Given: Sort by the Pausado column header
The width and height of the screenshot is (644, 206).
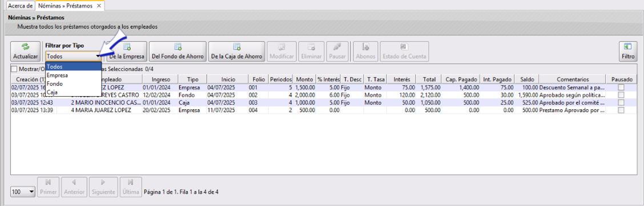Looking at the screenshot, I should coord(622,79).
